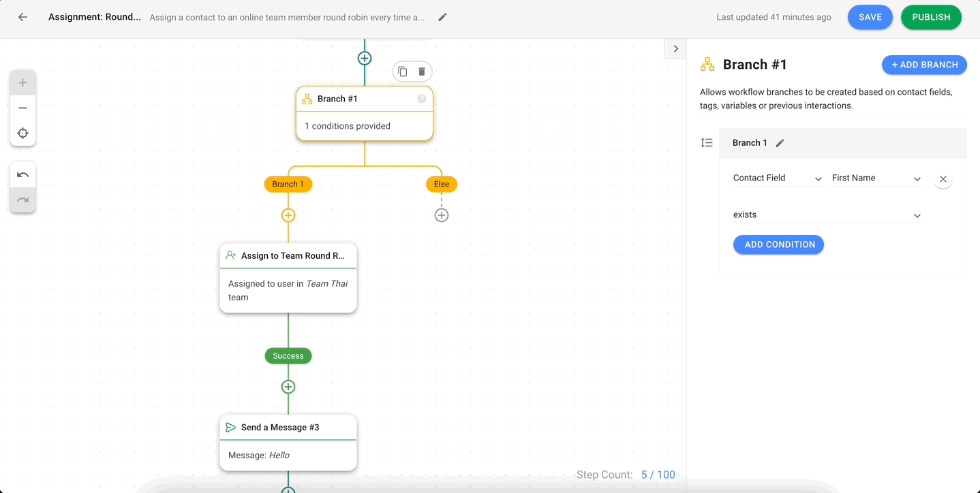Click the Save button
Screen dimensions: 980x493
870,17
